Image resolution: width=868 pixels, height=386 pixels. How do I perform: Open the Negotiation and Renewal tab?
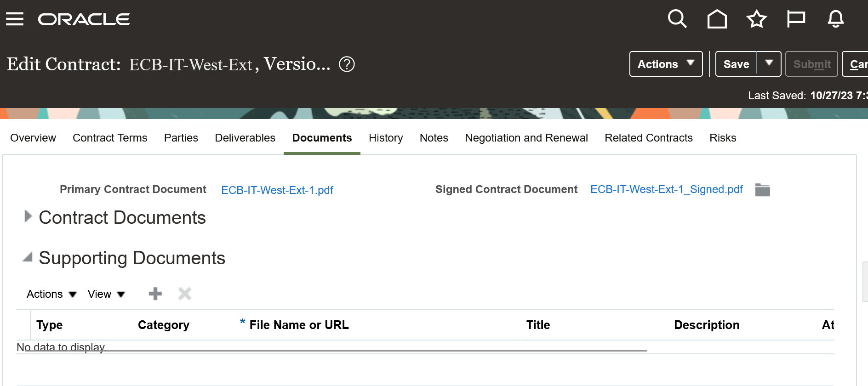(x=526, y=137)
